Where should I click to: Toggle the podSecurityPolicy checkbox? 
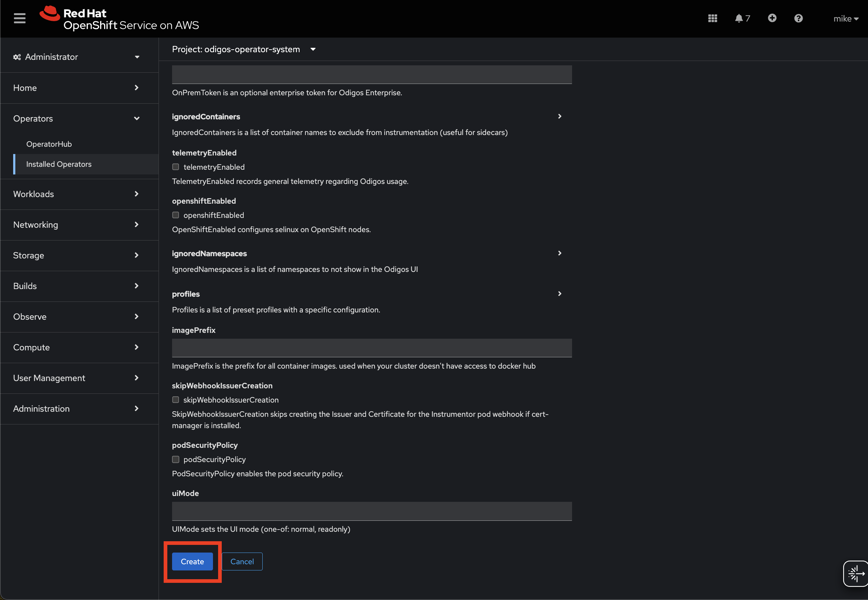click(176, 459)
